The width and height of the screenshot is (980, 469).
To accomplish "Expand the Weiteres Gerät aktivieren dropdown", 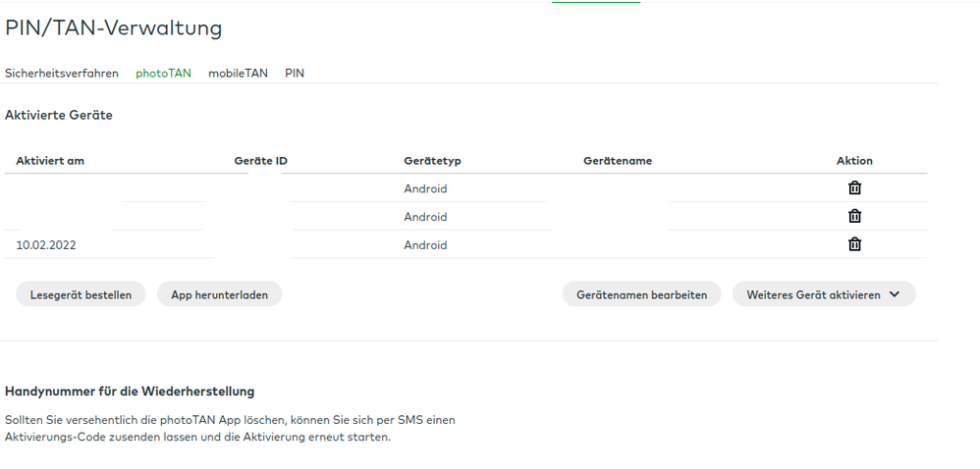I will coord(823,294).
